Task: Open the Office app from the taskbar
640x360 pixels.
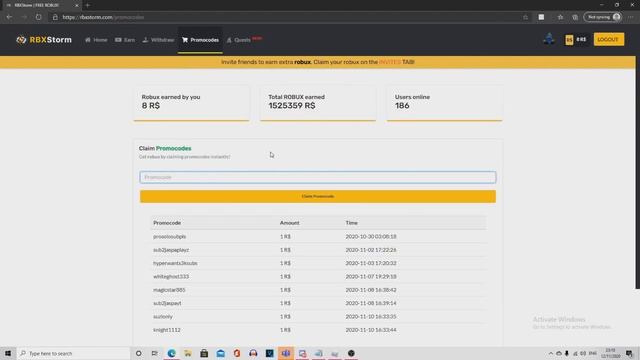Action: click(x=237, y=353)
